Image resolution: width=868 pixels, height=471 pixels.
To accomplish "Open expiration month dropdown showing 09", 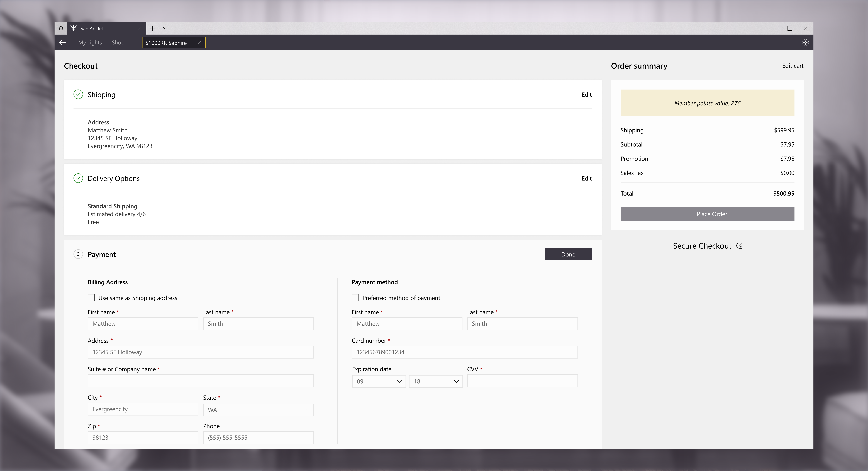I will tap(379, 381).
